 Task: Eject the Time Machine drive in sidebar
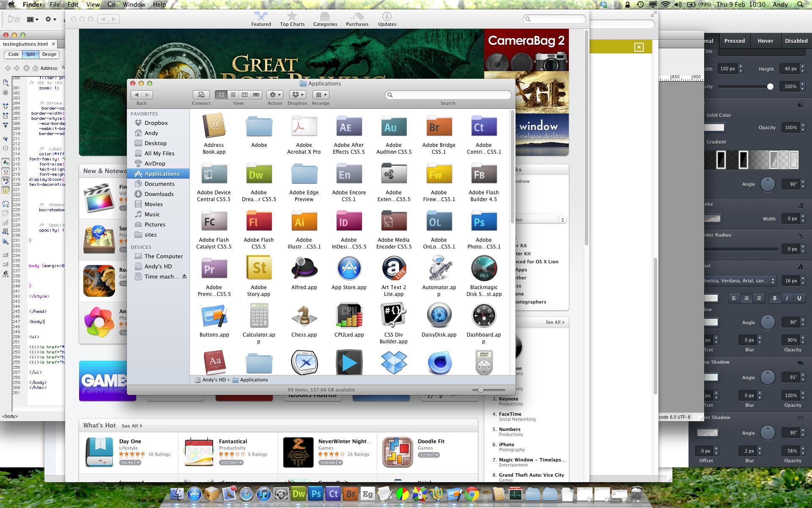click(x=184, y=276)
